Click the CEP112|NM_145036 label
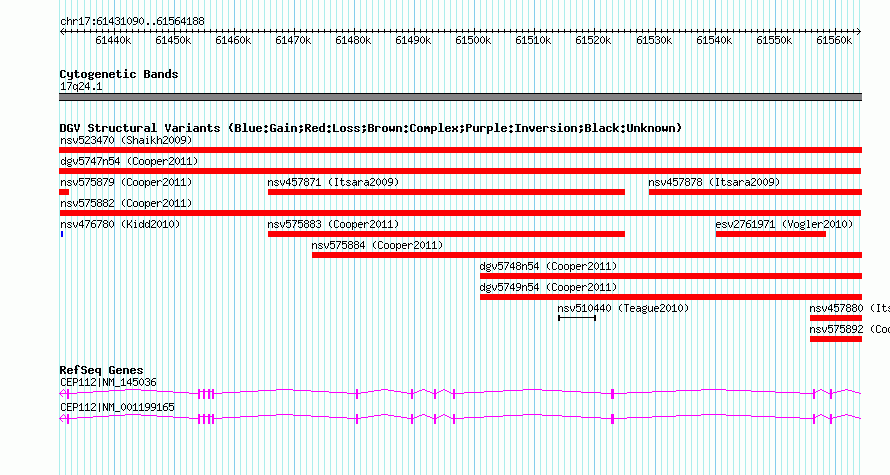 108,382
